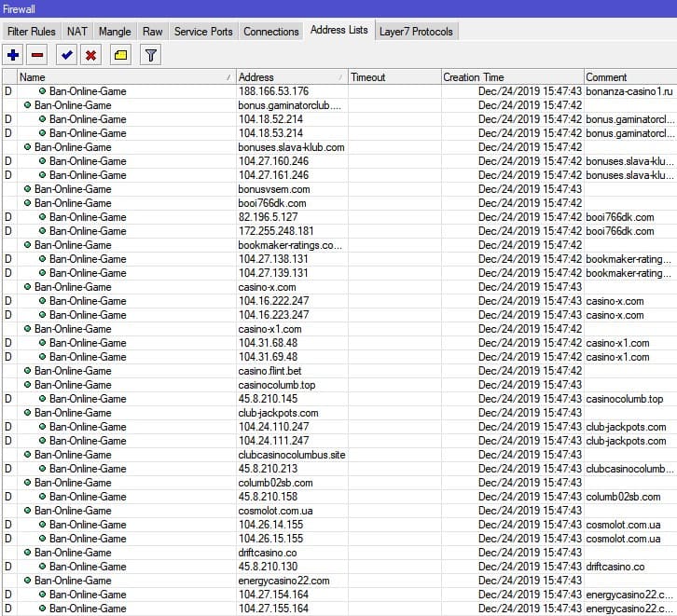
Task: Select the cosmolot.com.ua address entry
Action: [275, 511]
